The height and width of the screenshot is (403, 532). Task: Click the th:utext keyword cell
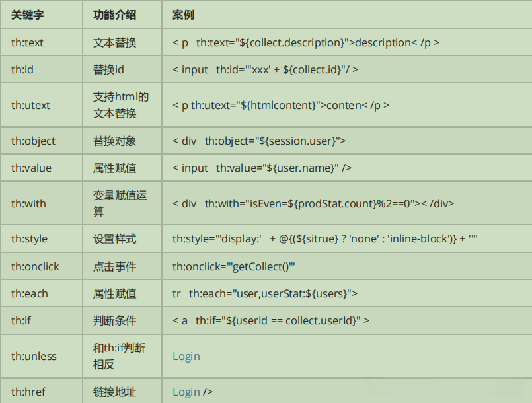(x=30, y=105)
